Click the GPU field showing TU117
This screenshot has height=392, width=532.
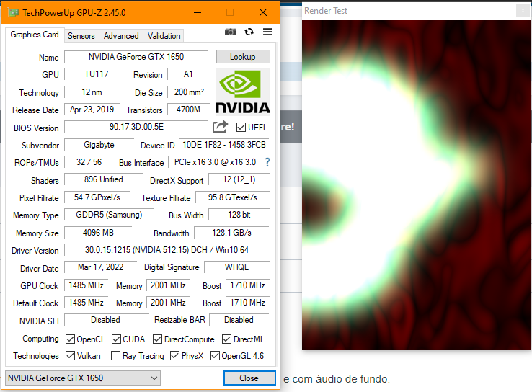coord(96,74)
